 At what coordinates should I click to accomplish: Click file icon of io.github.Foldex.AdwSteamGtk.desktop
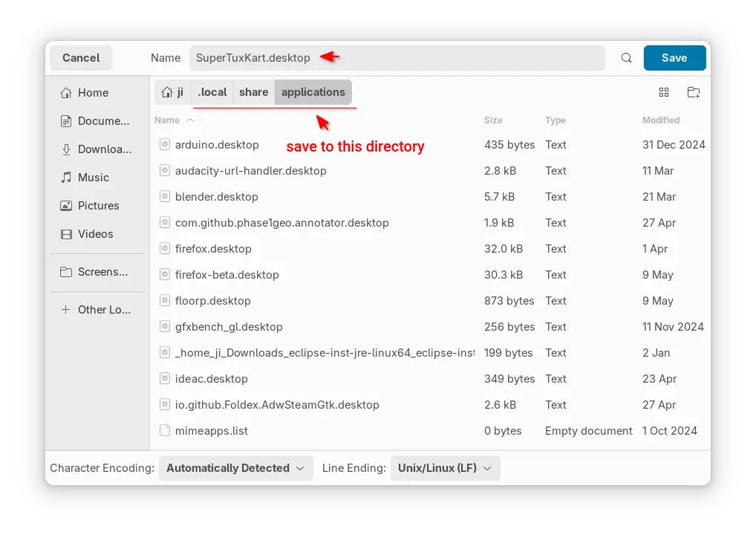pos(165,404)
